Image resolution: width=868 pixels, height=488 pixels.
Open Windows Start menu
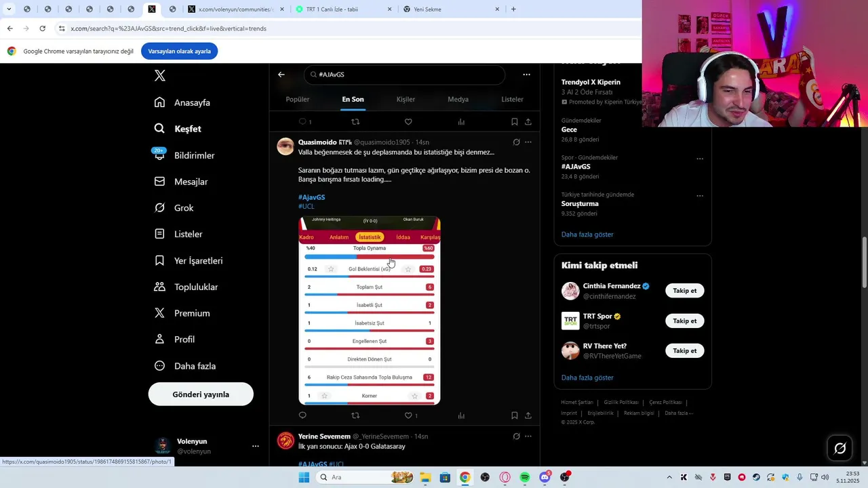click(x=304, y=477)
